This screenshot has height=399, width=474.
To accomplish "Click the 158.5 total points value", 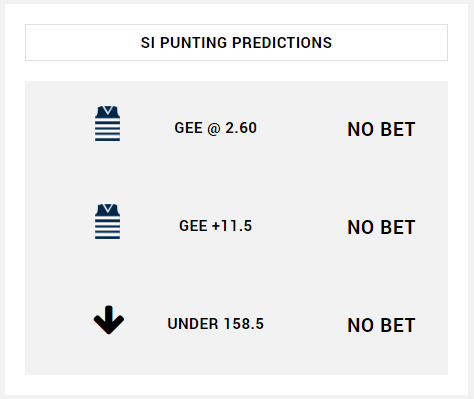I will point(244,324).
